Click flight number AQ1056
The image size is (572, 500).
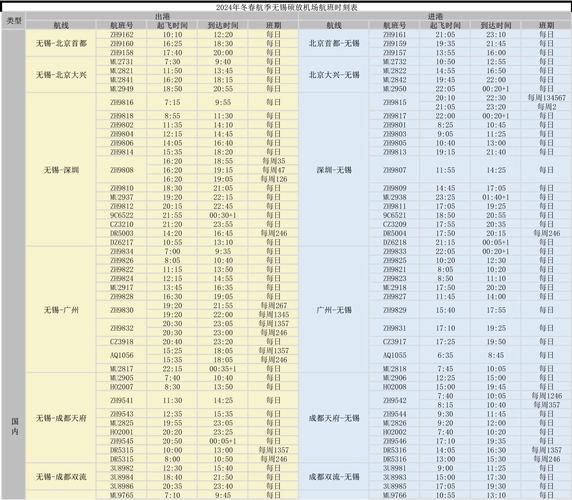click(x=121, y=355)
